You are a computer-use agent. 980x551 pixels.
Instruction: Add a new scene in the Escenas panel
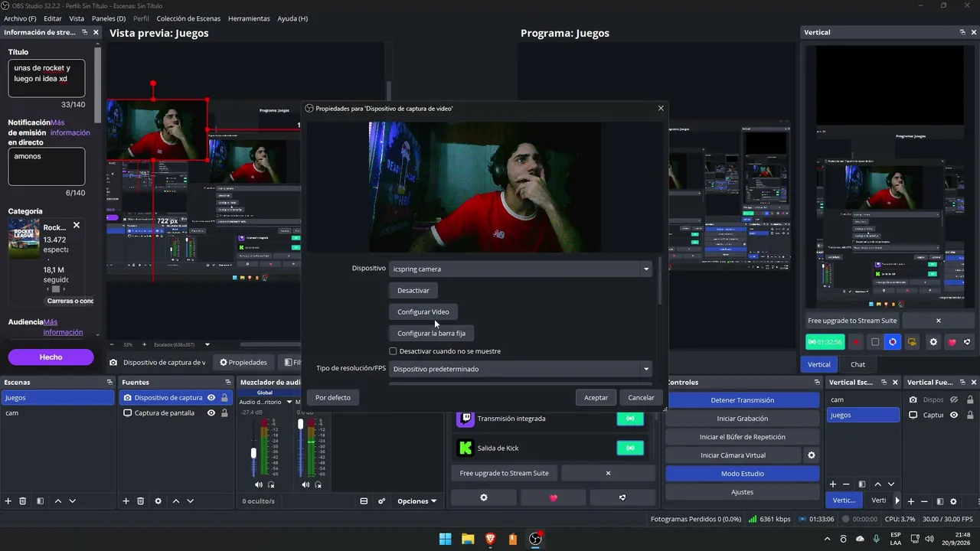8,501
